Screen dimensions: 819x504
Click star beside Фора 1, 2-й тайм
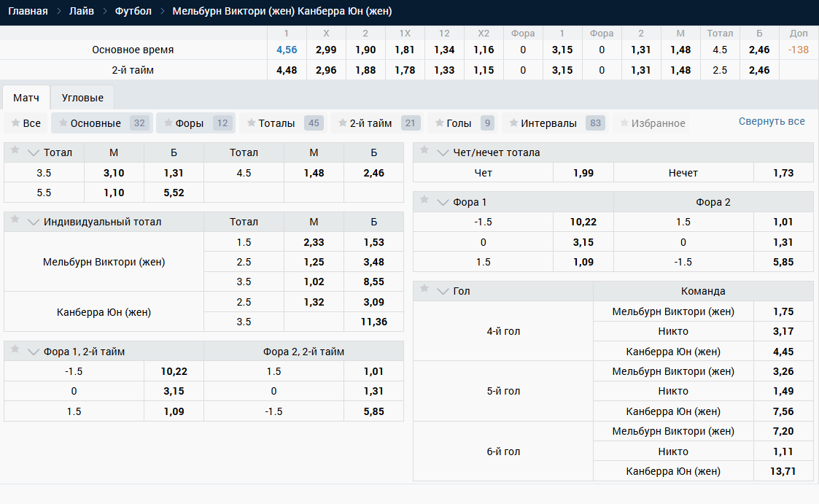[x=15, y=350]
